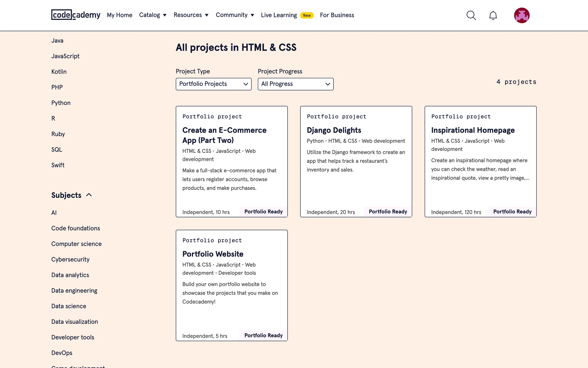Image resolution: width=588 pixels, height=368 pixels.
Task: Open the Project Type dropdown
Action: coord(213,84)
